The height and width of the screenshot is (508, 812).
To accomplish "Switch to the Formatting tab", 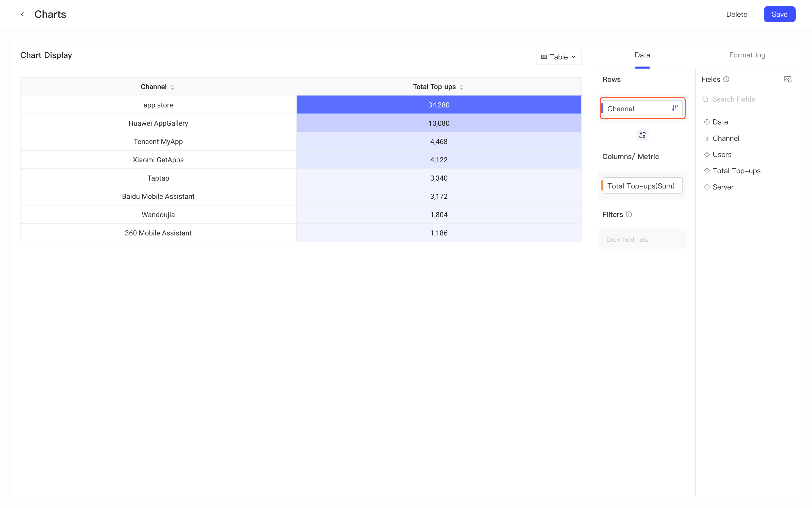I will (747, 55).
